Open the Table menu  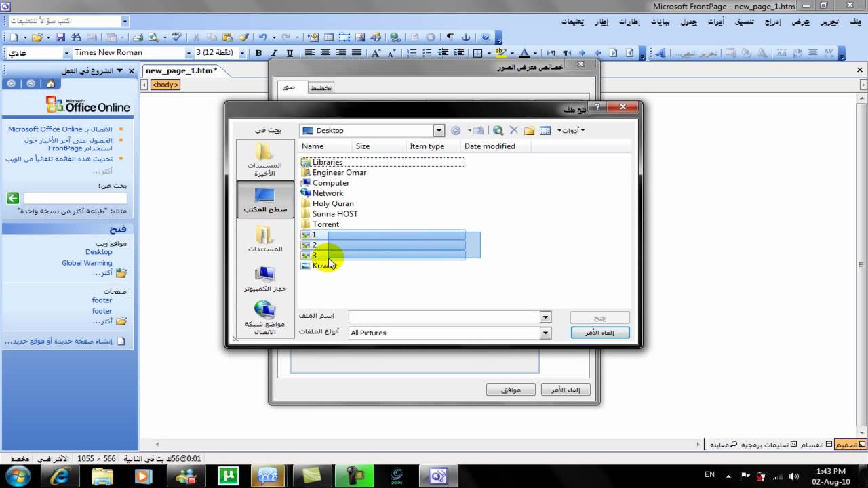(x=688, y=22)
